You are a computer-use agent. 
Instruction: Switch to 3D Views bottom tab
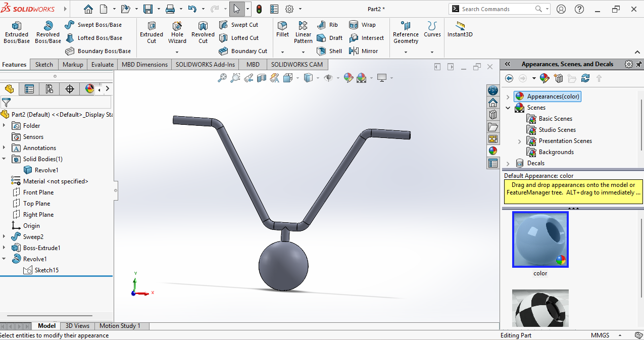(x=77, y=326)
